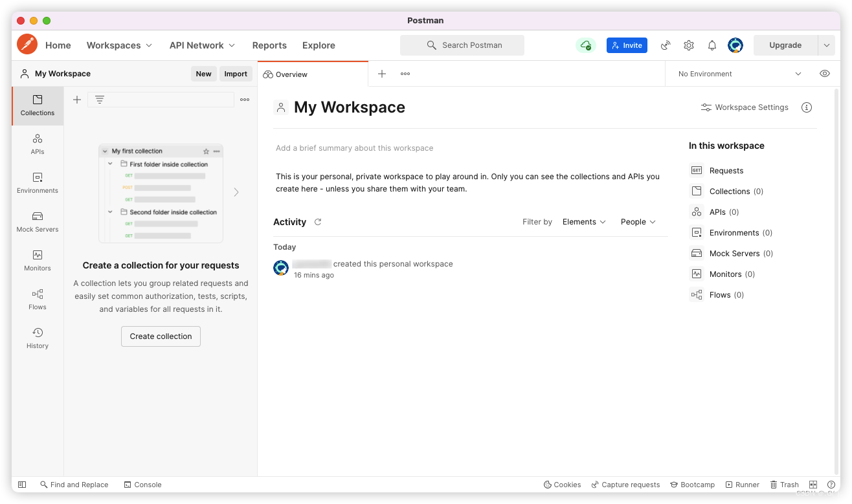852x504 pixels.
Task: Open Explore in the header
Action: click(x=319, y=45)
